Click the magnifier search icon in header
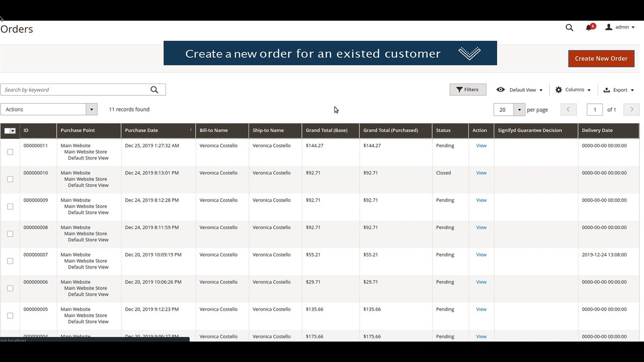 point(569,28)
